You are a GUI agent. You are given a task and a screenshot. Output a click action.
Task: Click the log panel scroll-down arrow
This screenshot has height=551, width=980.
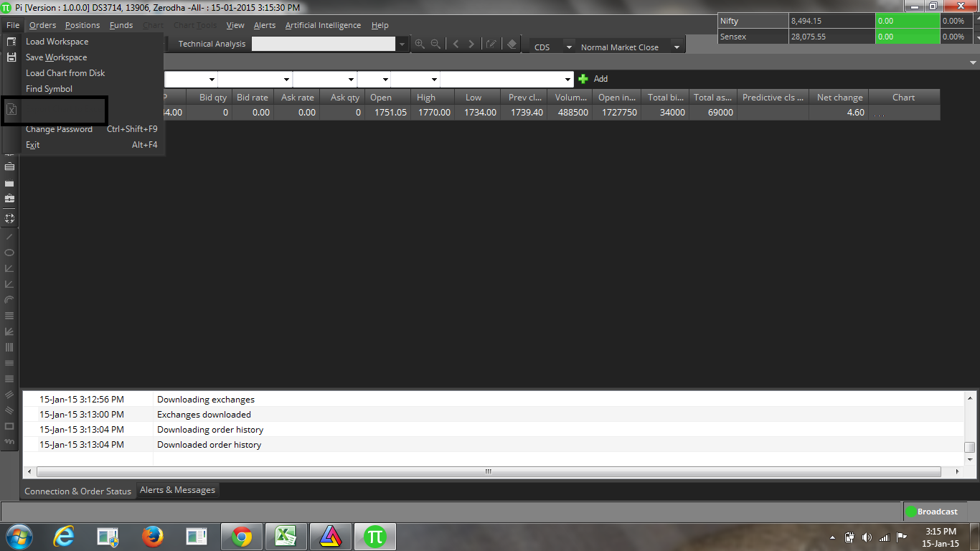(970, 458)
